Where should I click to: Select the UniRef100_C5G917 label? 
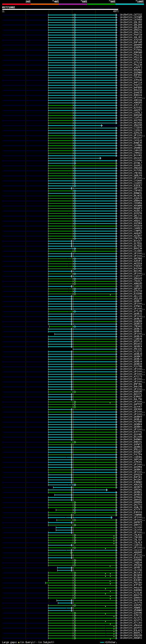pyautogui.click(x=131, y=281)
